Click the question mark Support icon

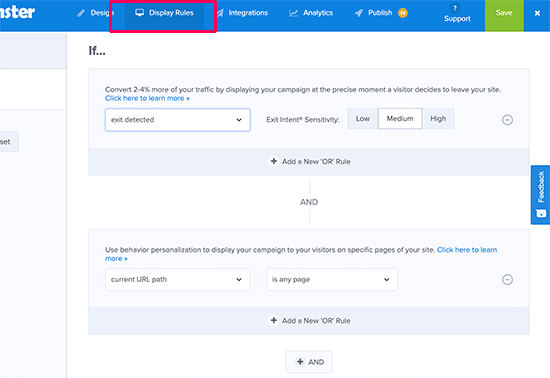pyautogui.click(x=455, y=8)
